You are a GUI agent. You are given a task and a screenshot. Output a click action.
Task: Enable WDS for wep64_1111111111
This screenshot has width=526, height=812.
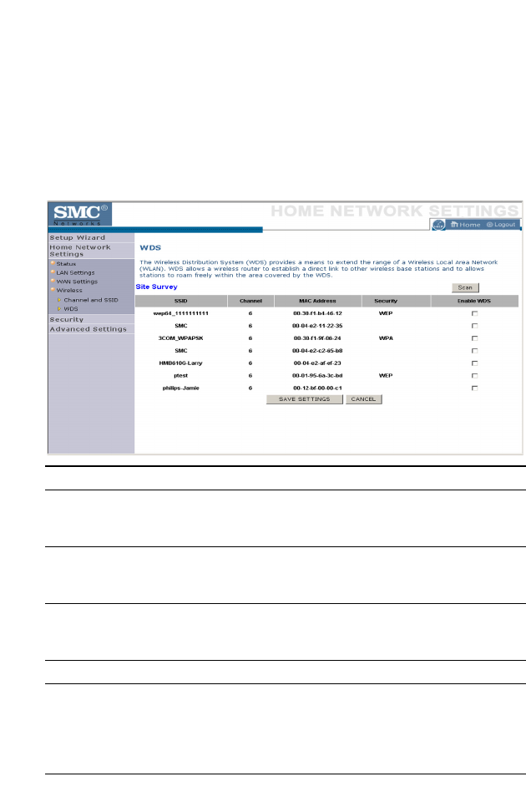click(474, 313)
